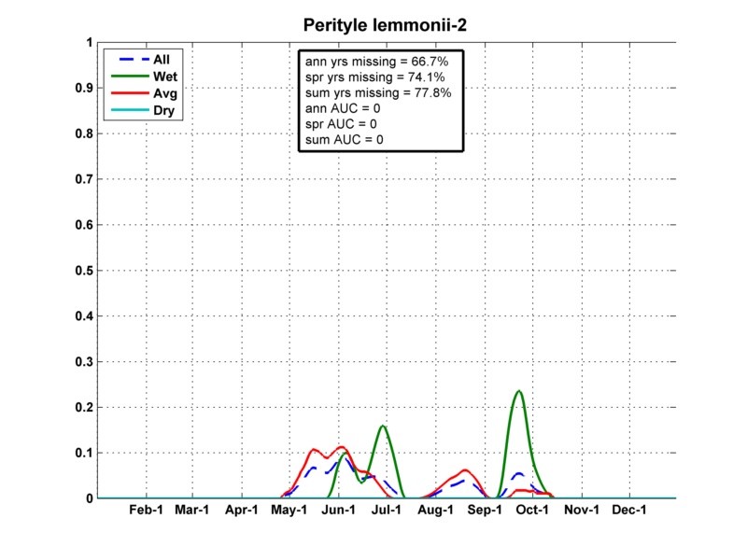This screenshot has height=560, width=747.
Task: Click the sum AUC = 0 annotation
Action: pos(345,139)
